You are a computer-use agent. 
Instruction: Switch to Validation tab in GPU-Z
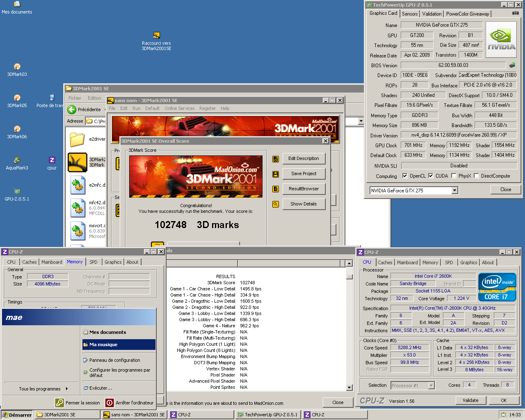[x=432, y=14]
